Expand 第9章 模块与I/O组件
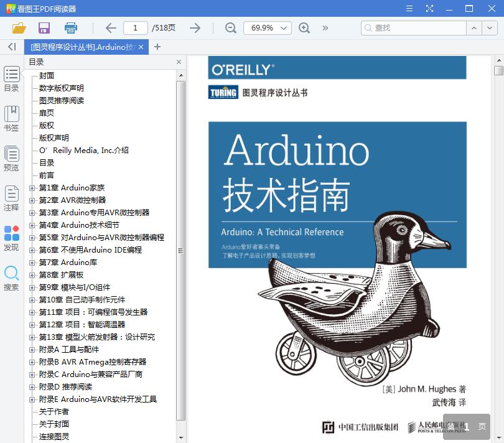The width and height of the screenshot is (504, 443). pos(32,287)
